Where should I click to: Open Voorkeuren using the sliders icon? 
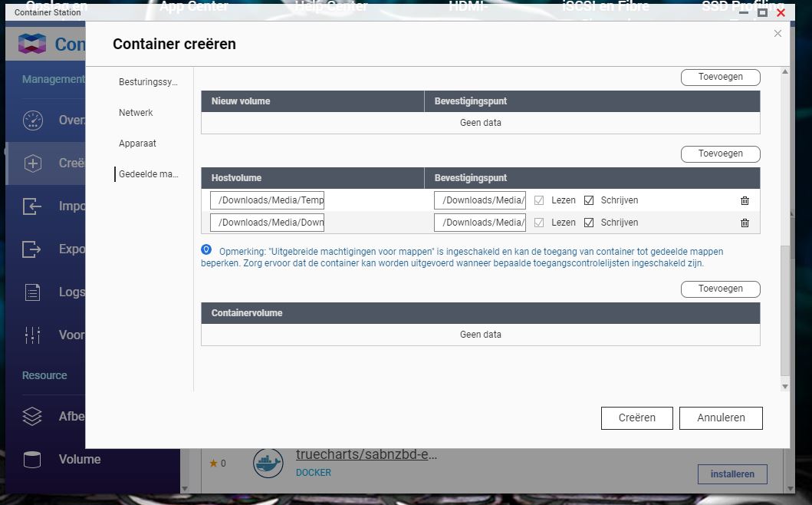pos(31,335)
